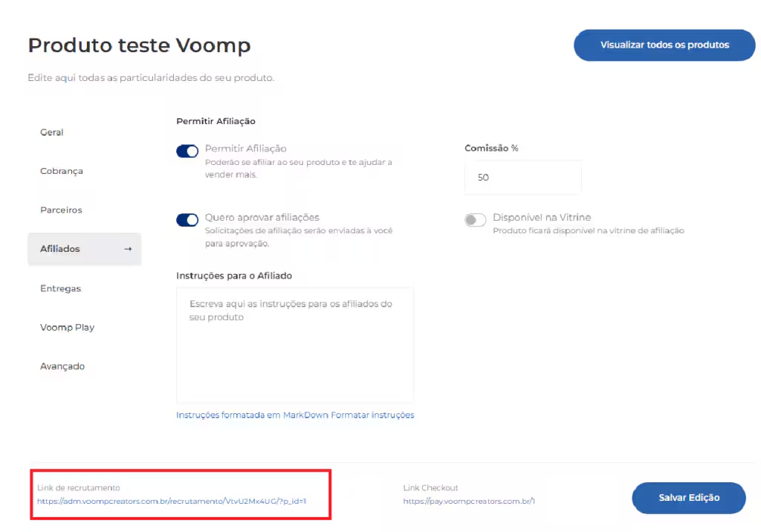Click the 'Link de recrutamento' label
This screenshot has height=532, width=761.
(79, 488)
